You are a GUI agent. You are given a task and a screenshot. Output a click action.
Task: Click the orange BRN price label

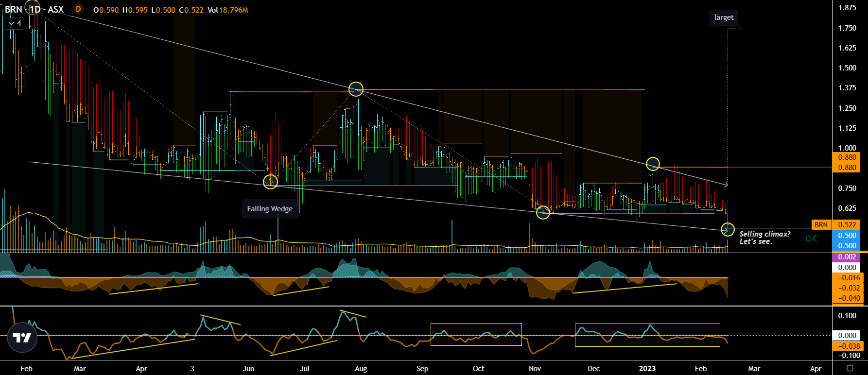(821, 224)
